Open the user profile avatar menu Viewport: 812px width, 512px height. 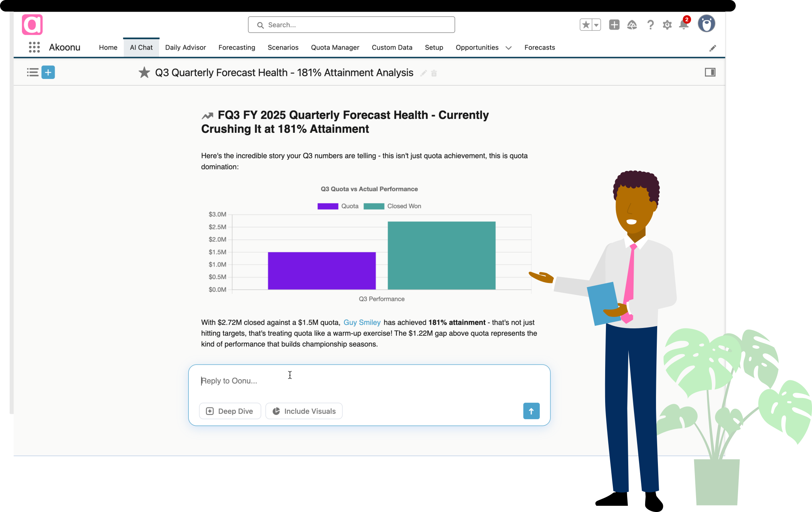706,24
